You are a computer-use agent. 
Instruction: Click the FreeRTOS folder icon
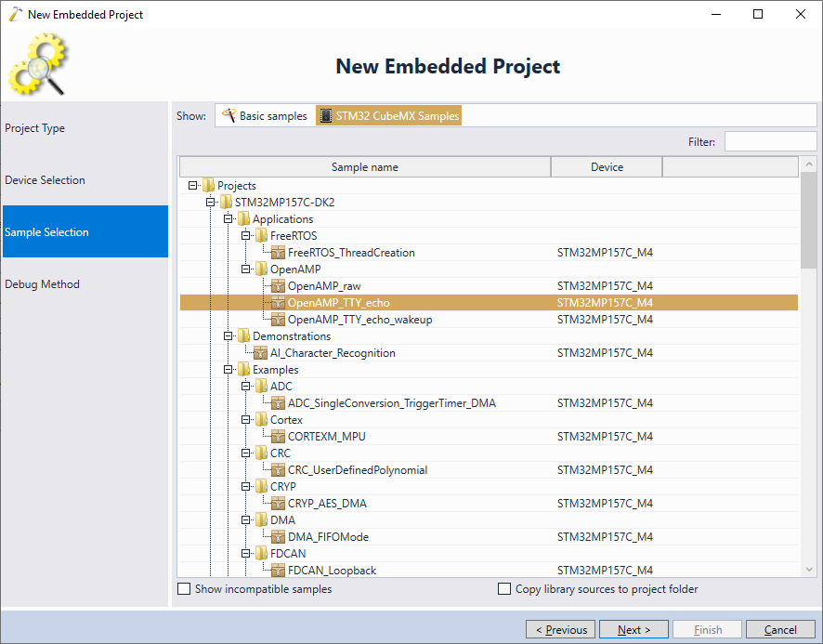click(261, 236)
